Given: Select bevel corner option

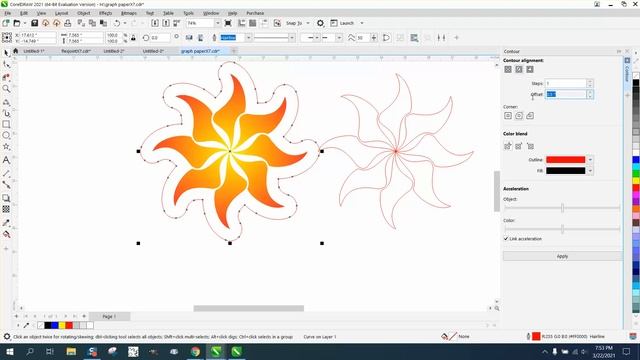Looking at the screenshot, I should pos(530,116).
